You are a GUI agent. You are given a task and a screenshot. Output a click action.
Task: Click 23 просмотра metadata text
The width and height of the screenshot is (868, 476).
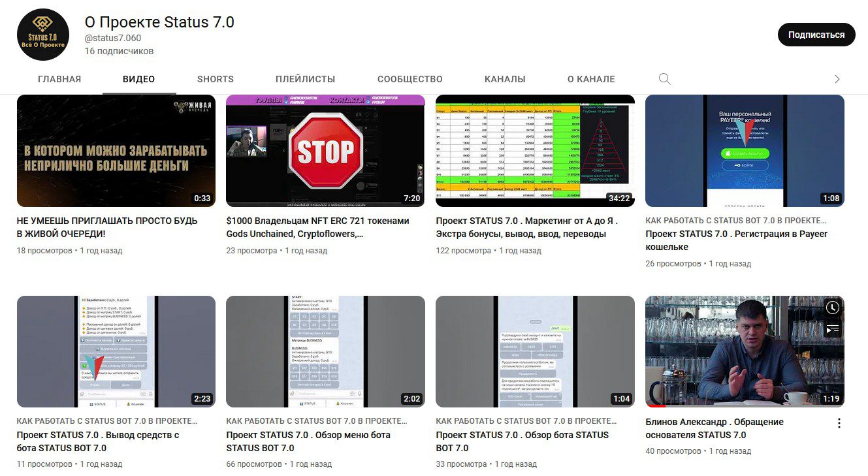click(251, 251)
